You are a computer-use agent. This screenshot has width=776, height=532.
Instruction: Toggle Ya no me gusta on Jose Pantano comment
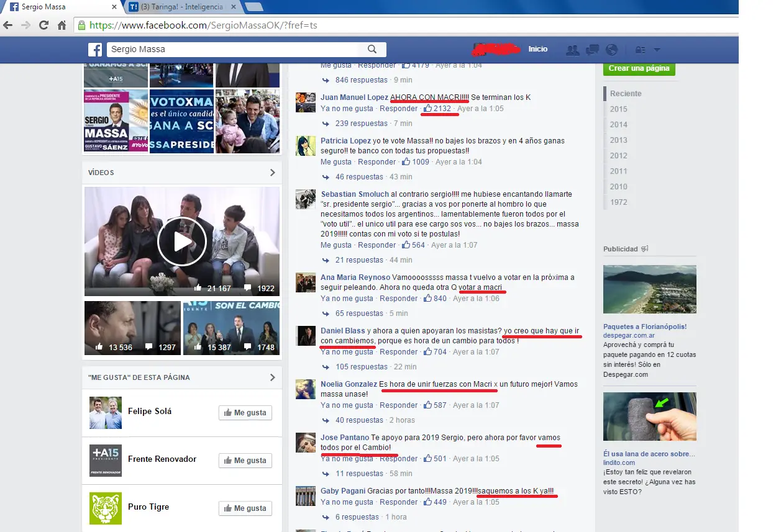click(347, 459)
